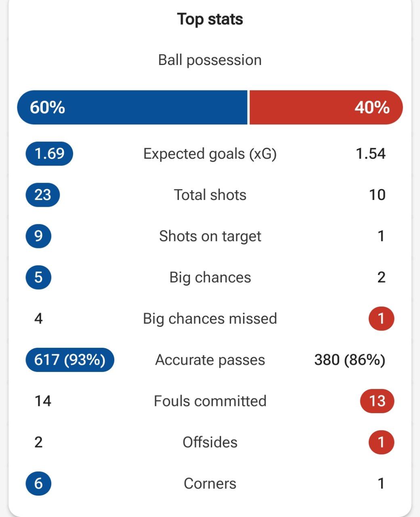Screen dimensions: 420x517
Task: Click the blue 5 big chances badge
Action: click(38, 277)
